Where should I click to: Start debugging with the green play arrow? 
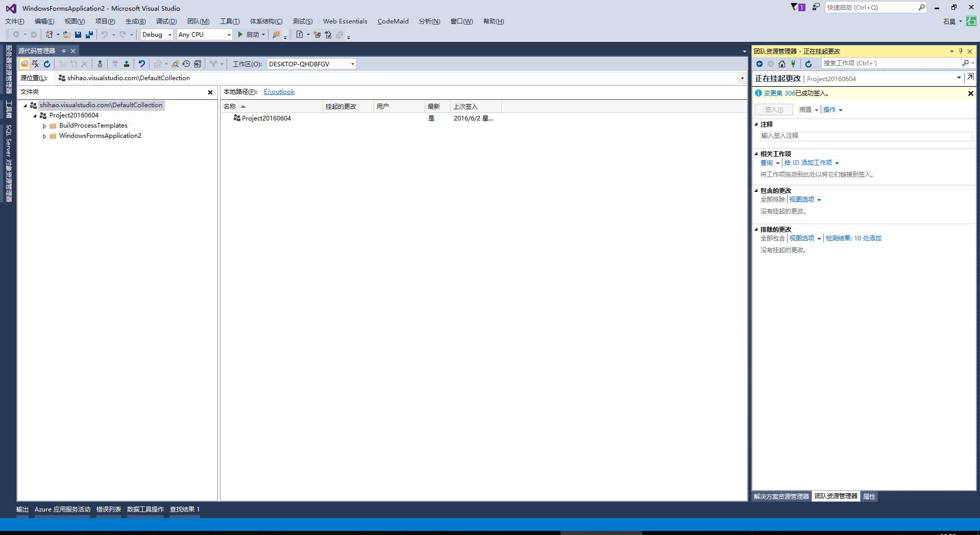pos(240,34)
